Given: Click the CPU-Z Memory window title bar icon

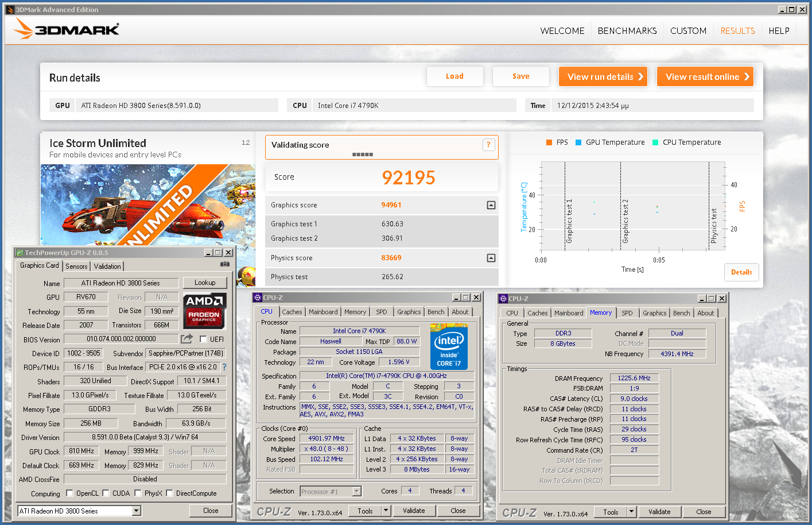Looking at the screenshot, I should click(503, 299).
